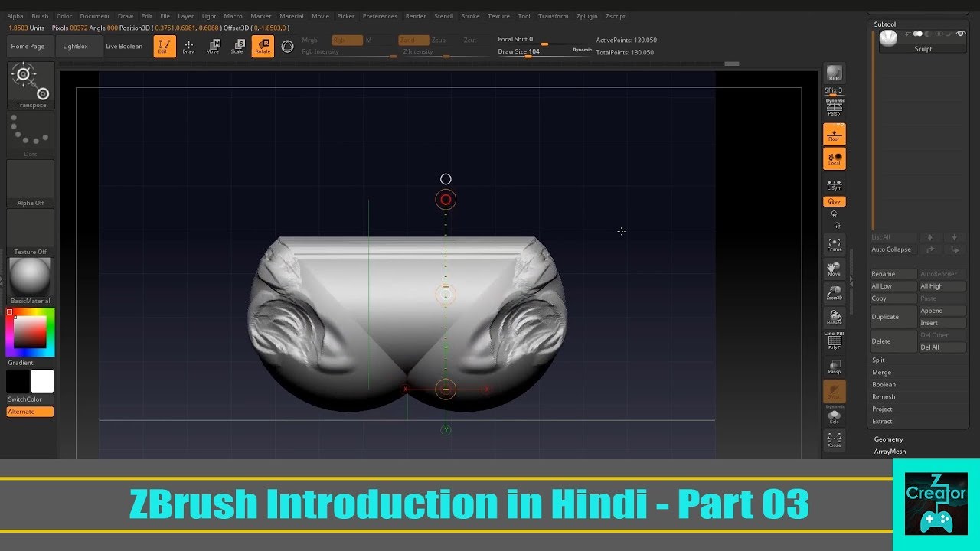The width and height of the screenshot is (980, 551).
Task: Collapse the Subtool palette header
Action: tap(885, 24)
